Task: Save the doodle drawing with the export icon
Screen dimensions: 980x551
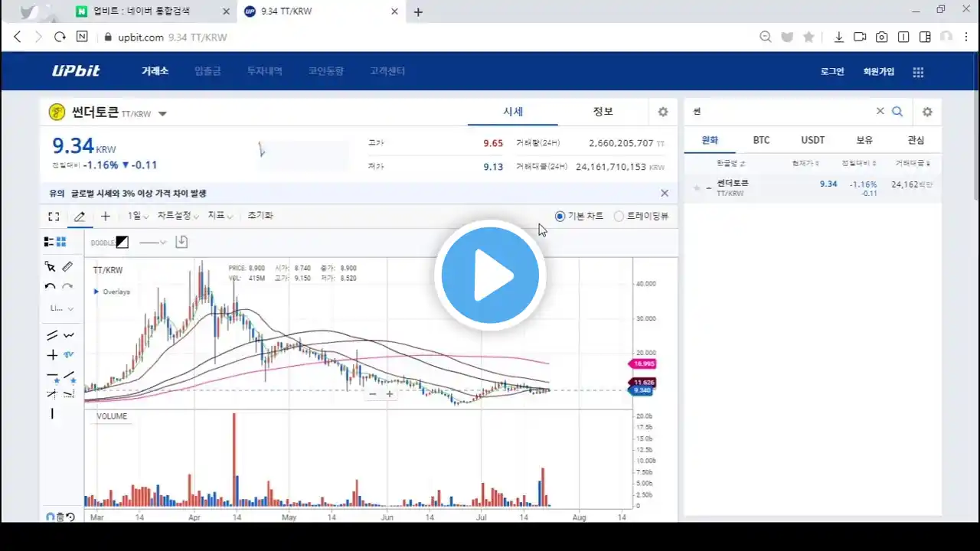Action: 181,242
